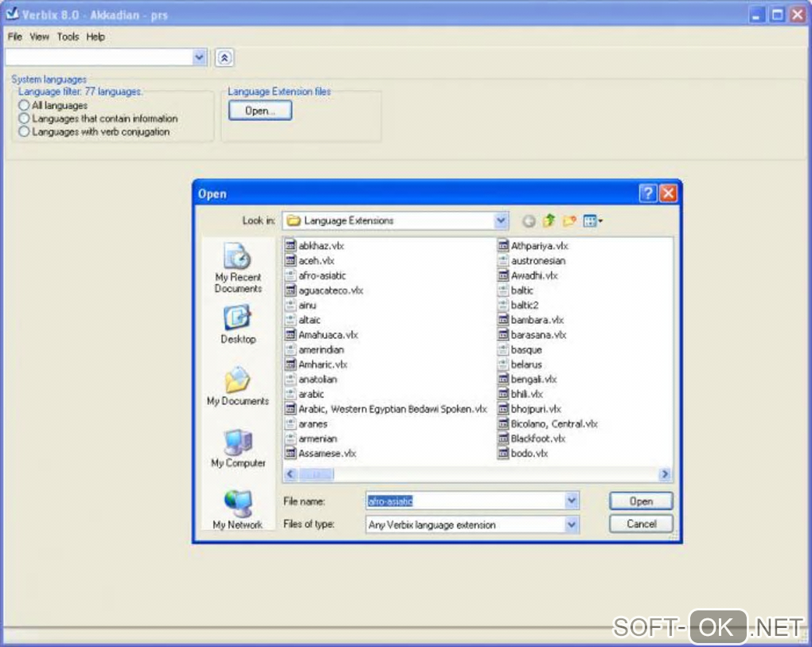This screenshot has width=812, height=647.
Task: Select the armenian file
Action: click(x=311, y=438)
